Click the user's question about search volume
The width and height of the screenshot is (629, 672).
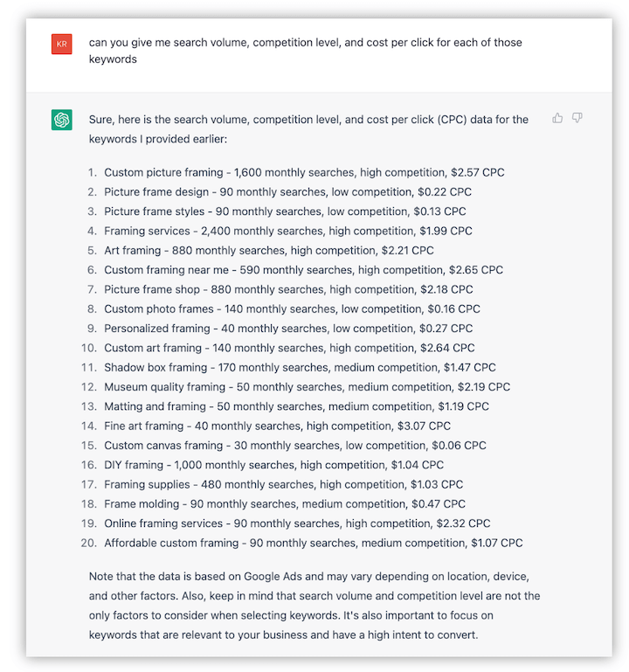[x=305, y=51]
